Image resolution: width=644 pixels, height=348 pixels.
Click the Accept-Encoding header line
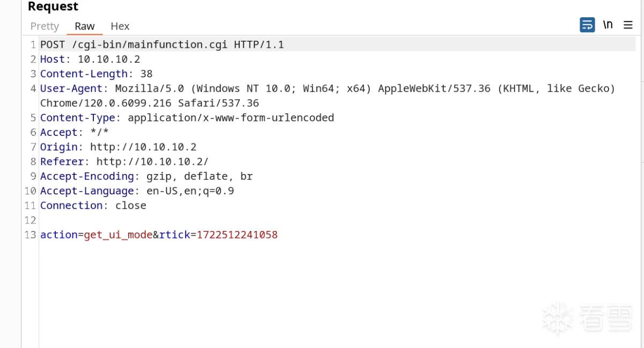point(147,176)
